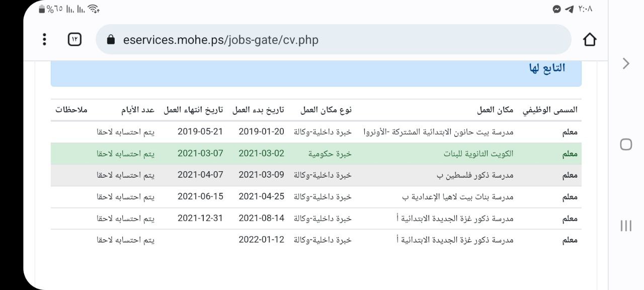
Task: Click the padlock site security icon
Action: (111, 40)
